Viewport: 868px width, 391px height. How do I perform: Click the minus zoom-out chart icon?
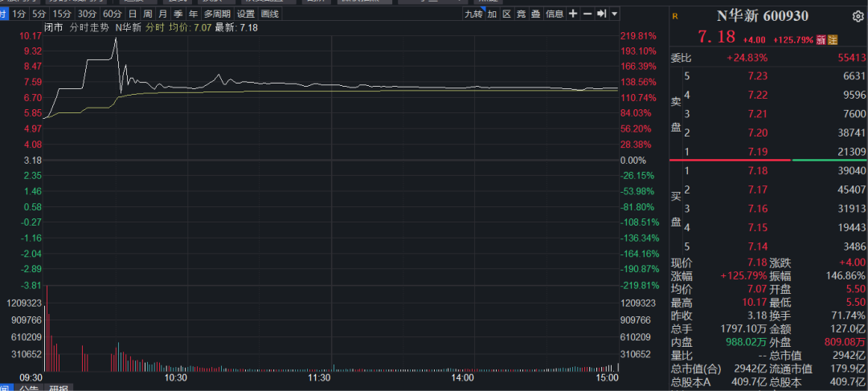(587, 14)
